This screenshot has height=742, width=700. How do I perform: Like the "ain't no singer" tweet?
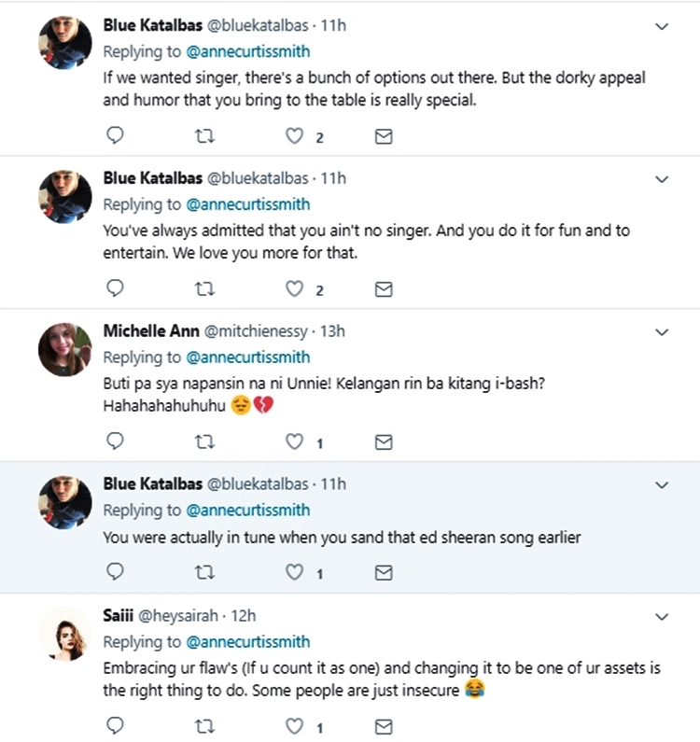tap(295, 289)
